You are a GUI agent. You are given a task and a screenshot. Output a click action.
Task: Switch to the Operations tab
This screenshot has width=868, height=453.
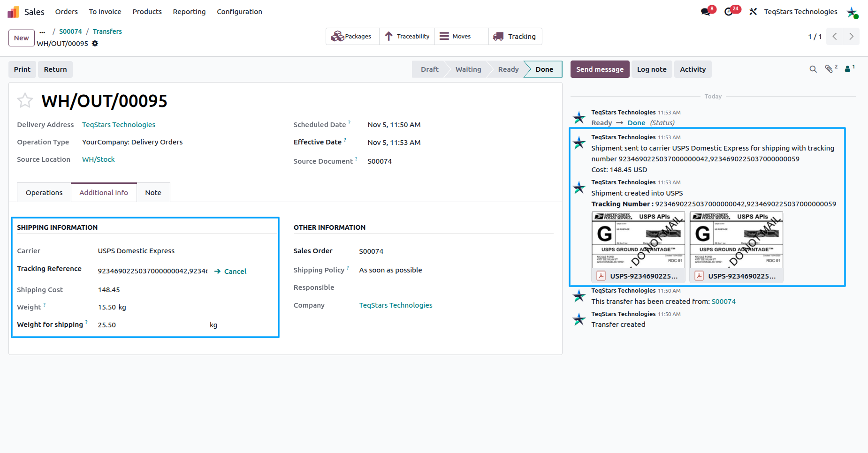[x=44, y=193]
